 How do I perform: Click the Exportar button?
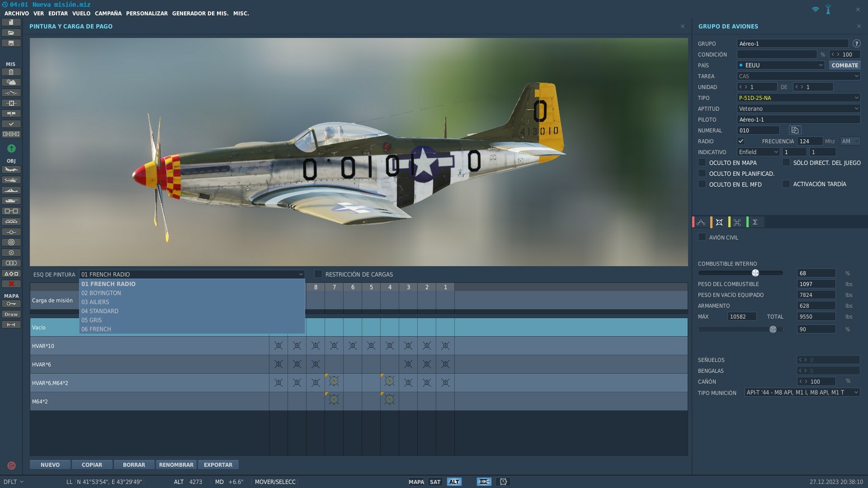point(218,465)
